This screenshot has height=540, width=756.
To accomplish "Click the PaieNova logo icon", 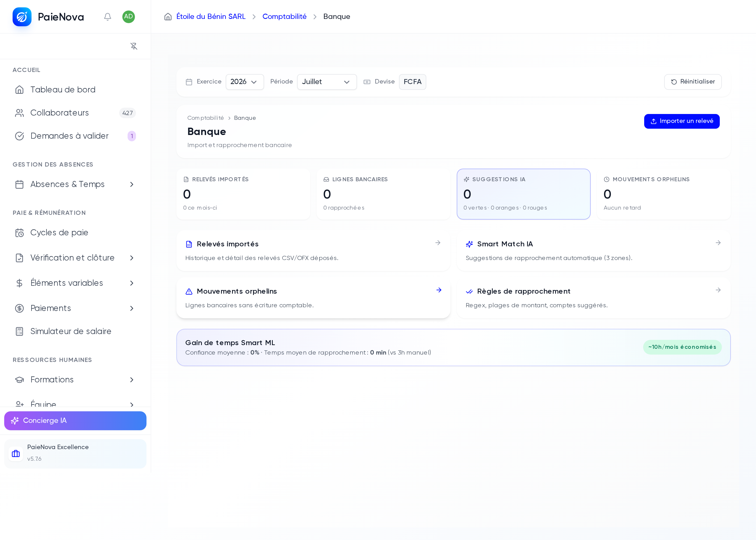I will (x=22, y=17).
